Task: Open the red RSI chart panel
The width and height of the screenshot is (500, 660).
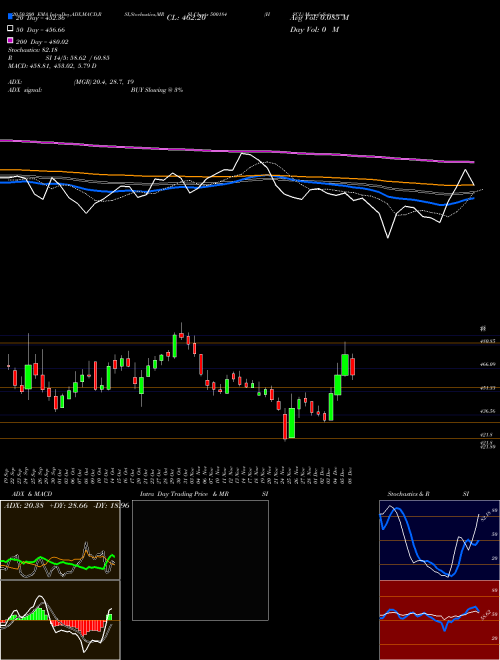Action: pyautogui.click(x=439, y=620)
